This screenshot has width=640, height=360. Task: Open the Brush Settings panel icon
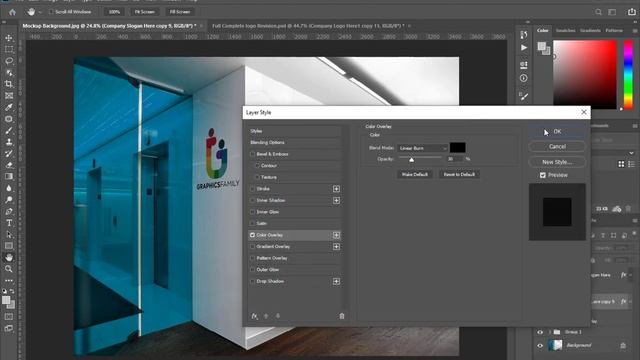coord(524,96)
